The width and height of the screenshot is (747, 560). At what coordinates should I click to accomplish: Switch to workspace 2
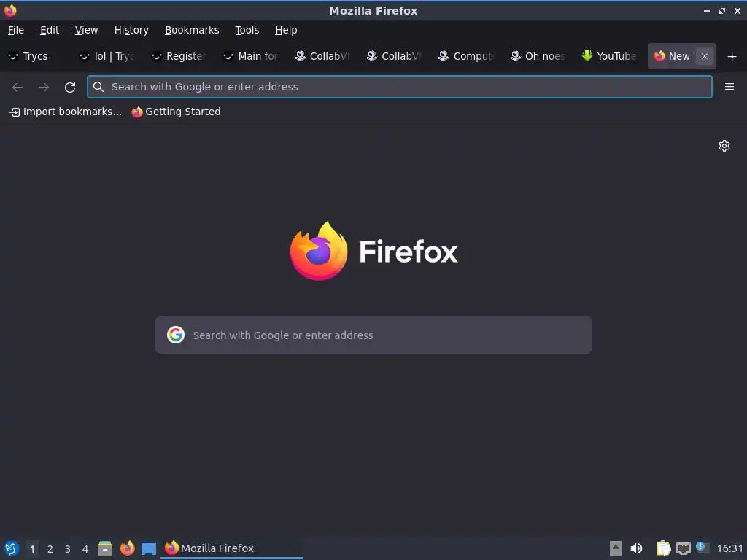coord(50,549)
